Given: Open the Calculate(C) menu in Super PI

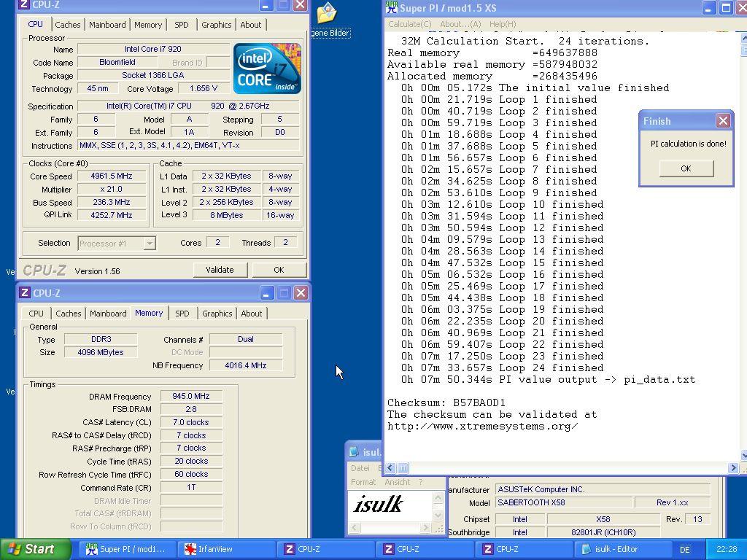Looking at the screenshot, I should tap(409, 24).
